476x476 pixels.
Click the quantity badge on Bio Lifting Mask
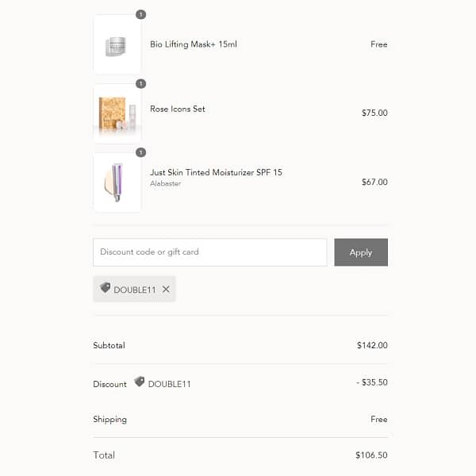(x=140, y=14)
